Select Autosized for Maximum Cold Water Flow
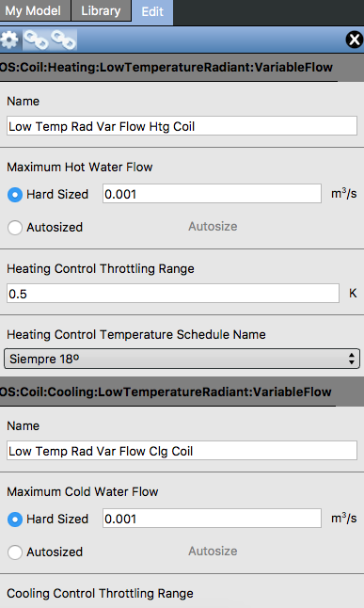 click(x=15, y=552)
